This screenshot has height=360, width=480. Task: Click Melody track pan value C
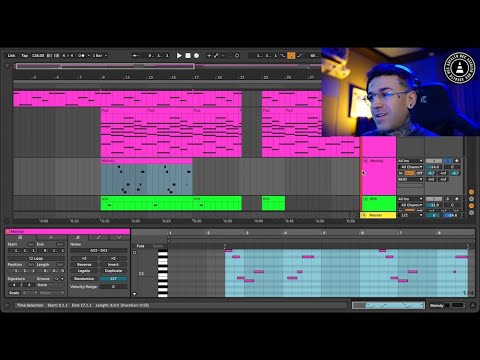tap(452, 167)
